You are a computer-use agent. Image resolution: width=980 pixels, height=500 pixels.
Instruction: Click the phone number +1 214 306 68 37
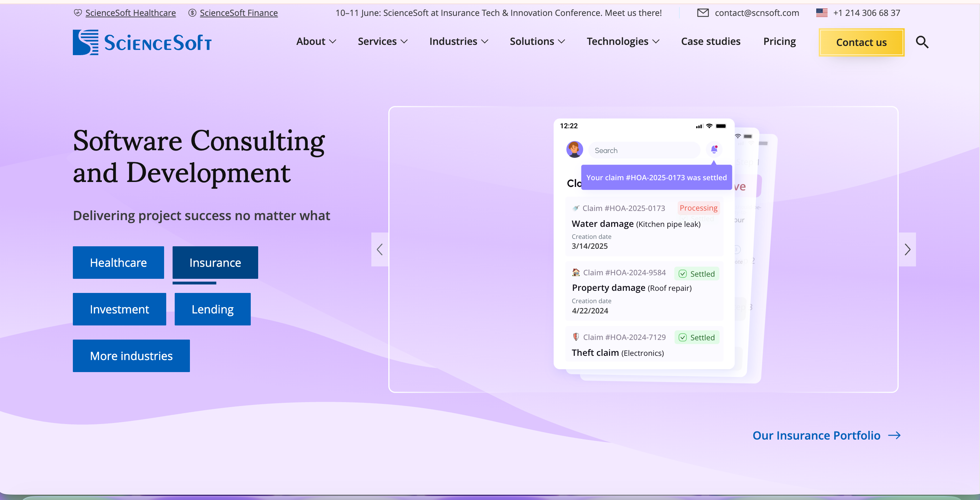(x=866, y=13)
